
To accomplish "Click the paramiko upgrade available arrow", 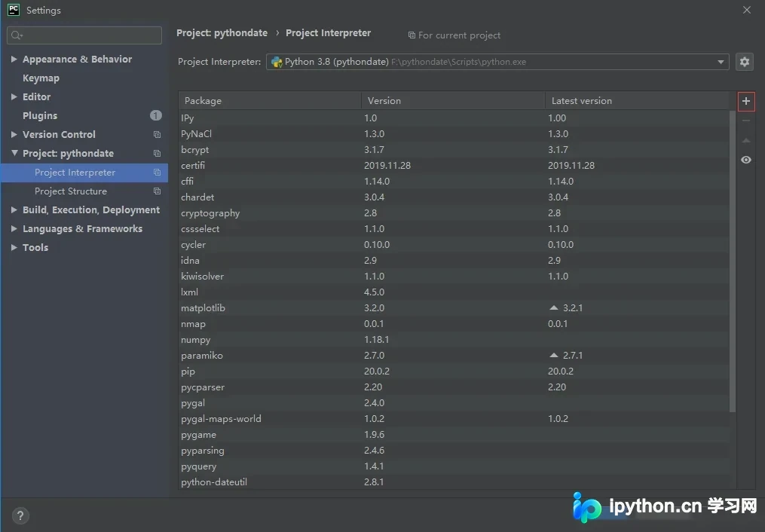I will (x=553, y=355).
